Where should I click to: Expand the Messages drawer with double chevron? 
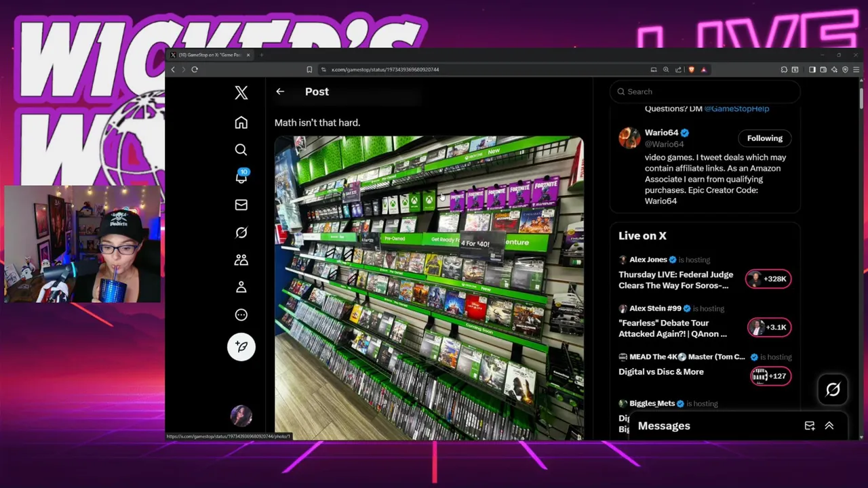829,426
